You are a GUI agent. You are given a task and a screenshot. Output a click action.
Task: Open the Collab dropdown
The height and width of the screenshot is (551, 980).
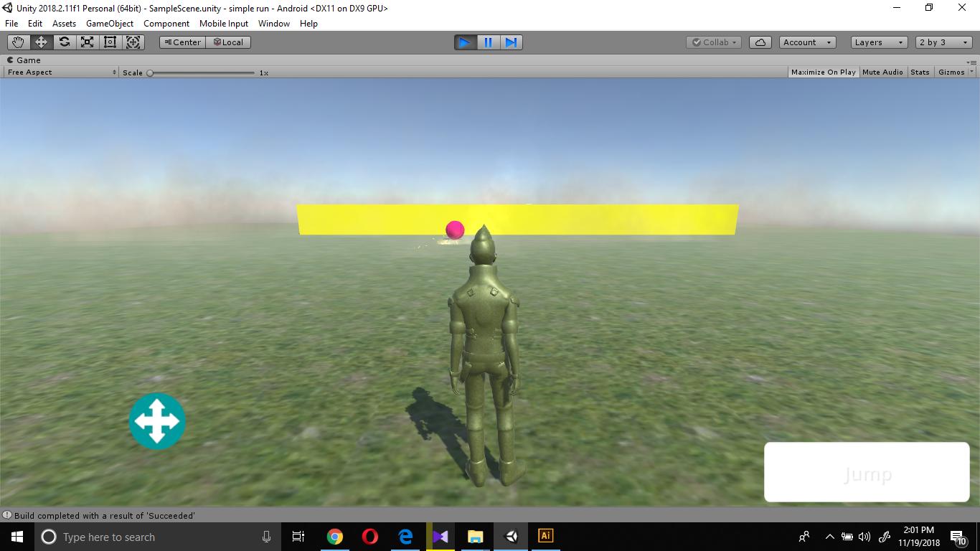pyautogui.click(x=714, y=42)
